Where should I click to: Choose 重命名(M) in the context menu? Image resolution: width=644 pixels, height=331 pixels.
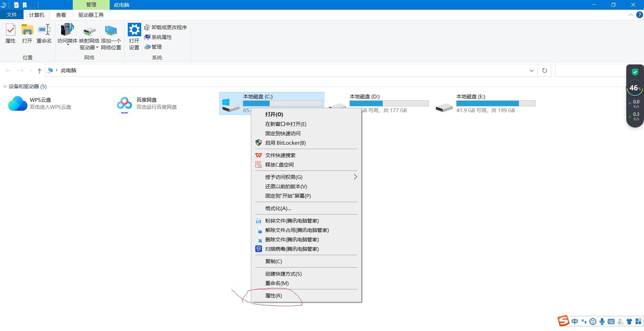[306, 283]
